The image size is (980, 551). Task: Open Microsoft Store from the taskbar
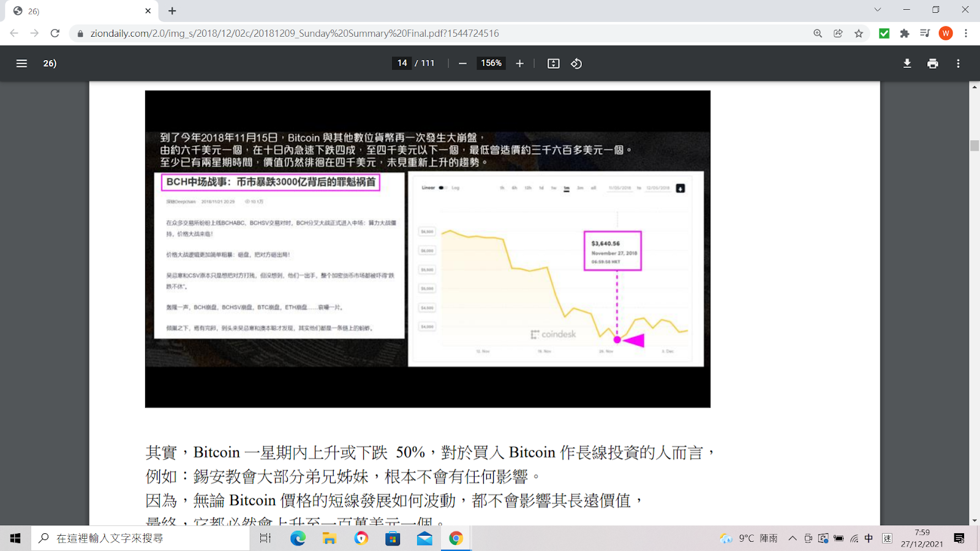tap(393, 538)
